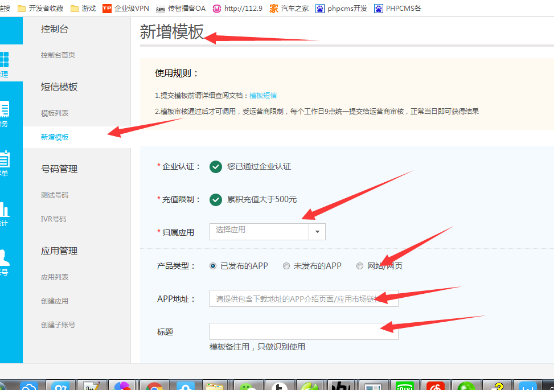Open 应用列表 in the side menu

pos(54,277)
